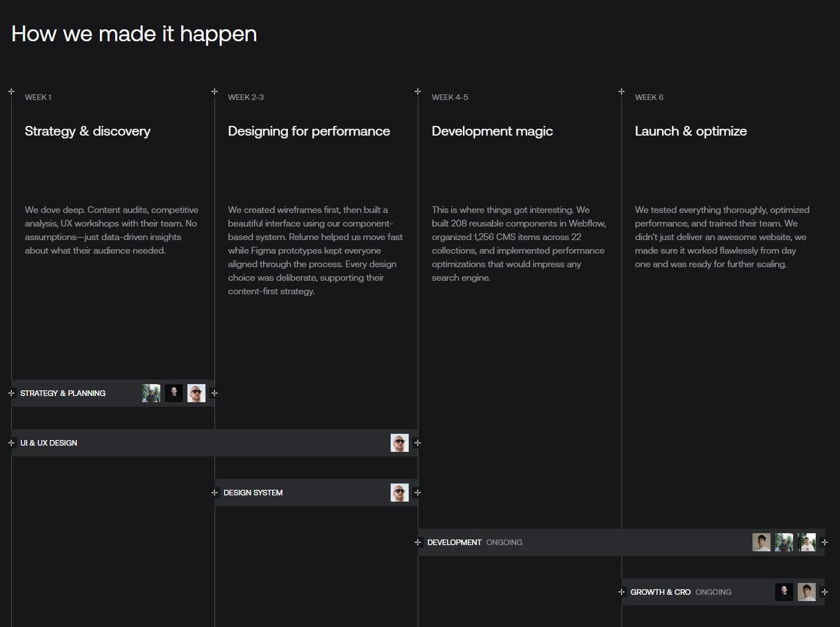Click ONGOING status next to Development
Viewport: 840px width, 627px height.
pos(504,542)
